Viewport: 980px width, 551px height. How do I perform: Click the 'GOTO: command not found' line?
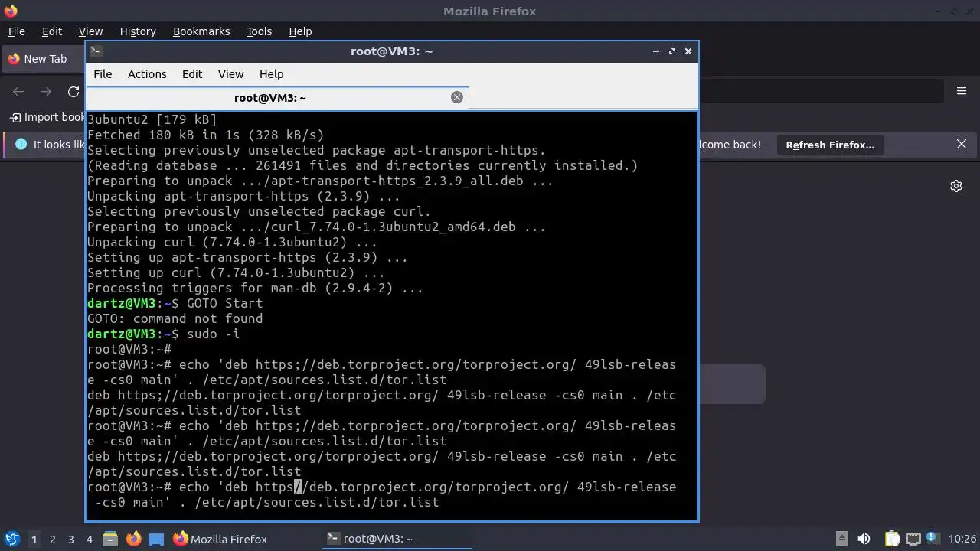175,318
